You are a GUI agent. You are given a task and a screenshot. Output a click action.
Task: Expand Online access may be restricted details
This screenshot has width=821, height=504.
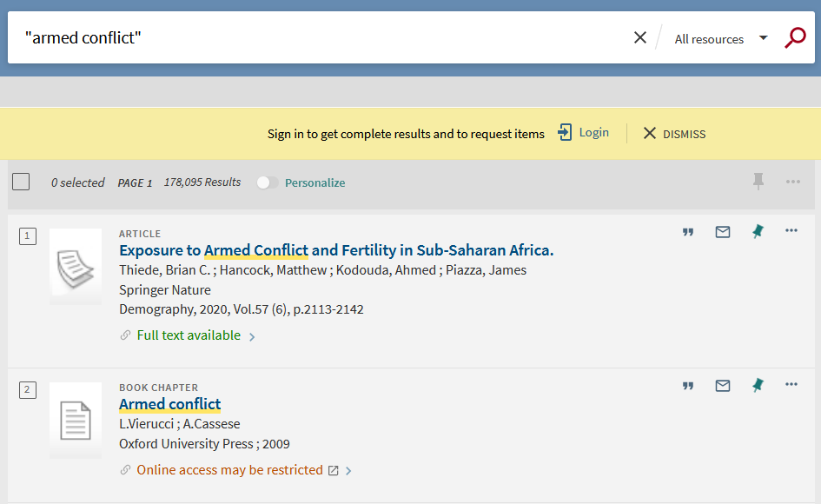pos(235,470)
